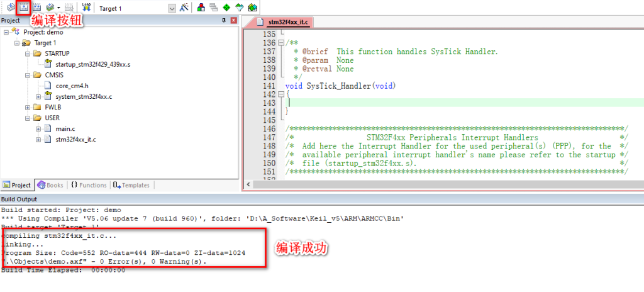The width and height of the screenshot is (644, 292).
Task: Click the horizontal scrollbar of the editor
Action: point(448,184)
